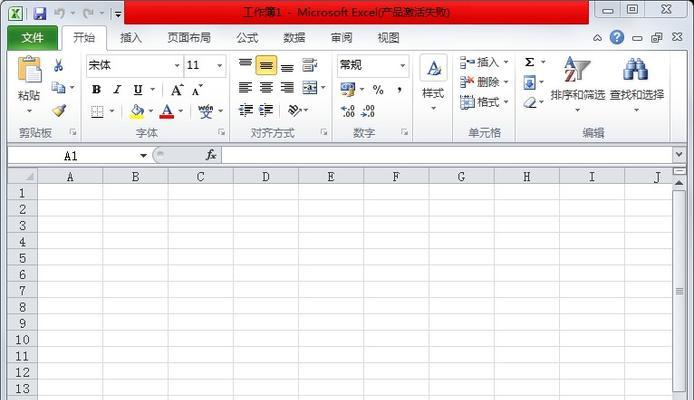The width and height of the screenshot is (694, 400).
Task: Insert function with fx button
Action: [x=211, y=155]
